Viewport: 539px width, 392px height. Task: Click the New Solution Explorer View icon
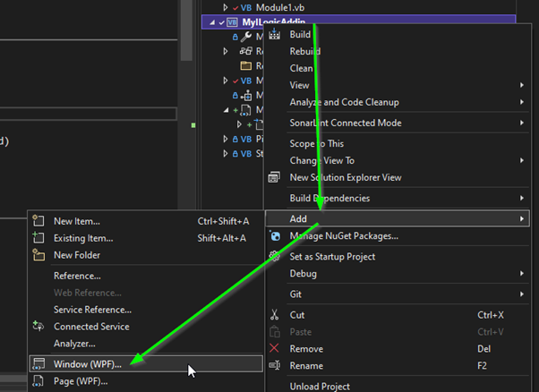tap(275, 177)
